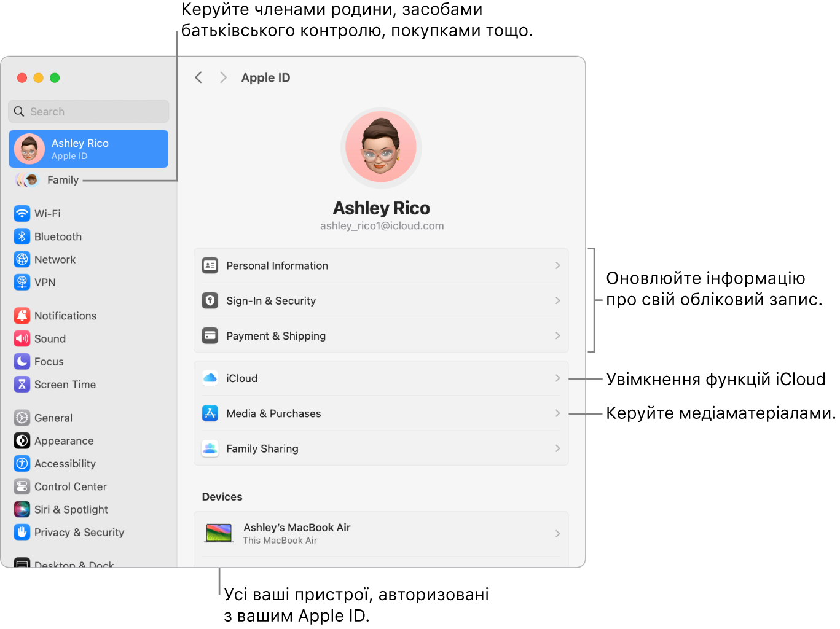Select the Bluetooth icon in sidebar

[22, 236]
